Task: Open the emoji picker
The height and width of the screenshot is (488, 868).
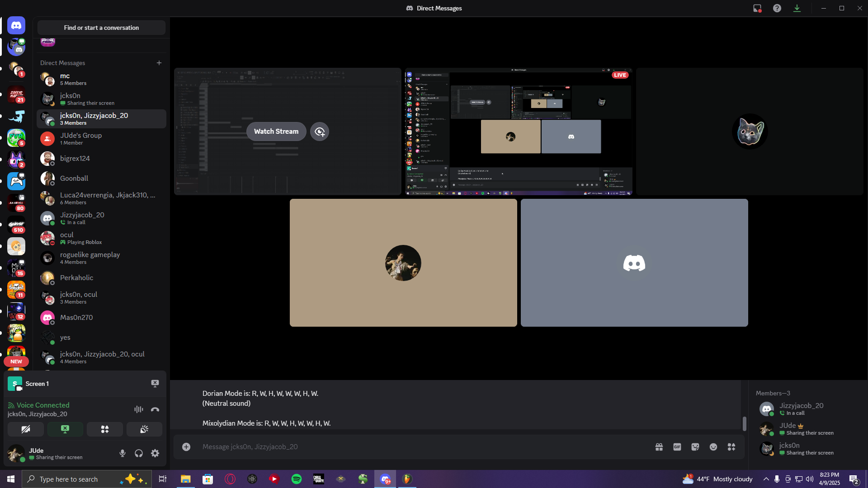Action: (713, 447)
